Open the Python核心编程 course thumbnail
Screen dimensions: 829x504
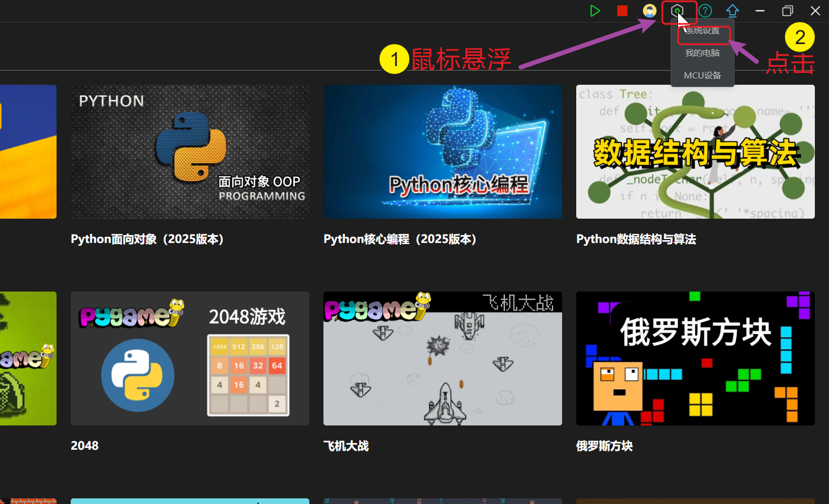pos(443,151)
